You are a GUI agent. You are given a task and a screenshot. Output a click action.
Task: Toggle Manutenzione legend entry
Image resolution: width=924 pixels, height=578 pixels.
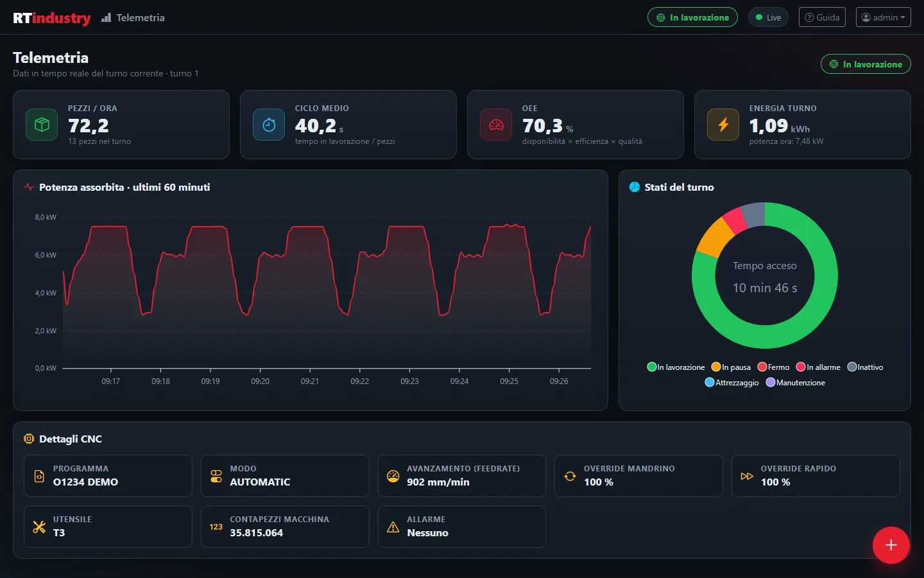[x=795, y=383]
